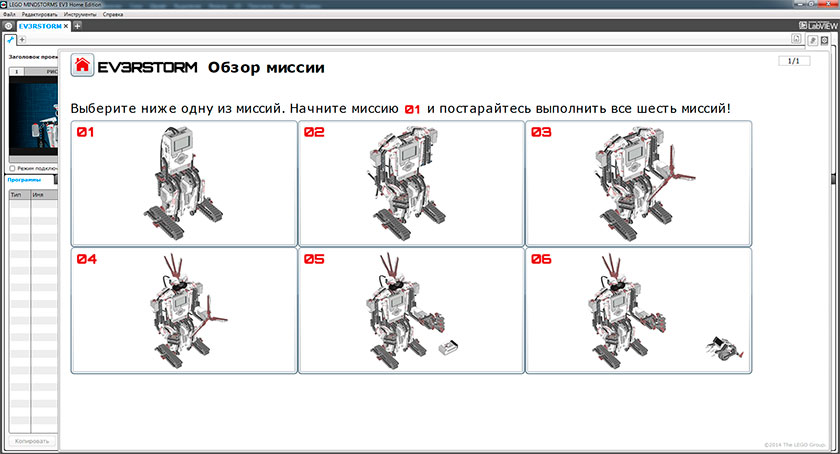The width and height of the screenshot is (840, 454).
Task: Click the Копировать button
Action: pos(32,441)
